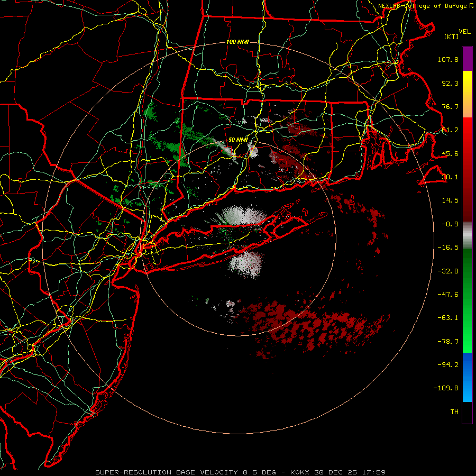Click the 100 NMI range ring label

pyautogui.click(x=237, y=42)
